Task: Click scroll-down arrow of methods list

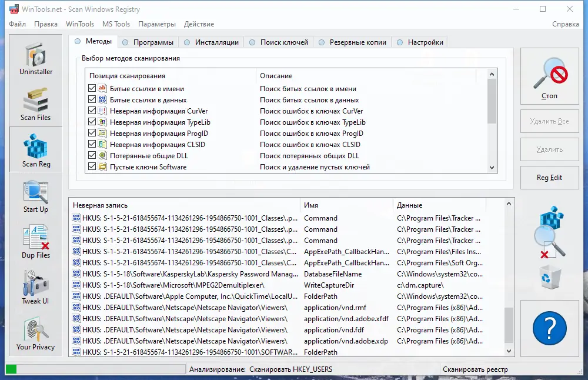Action: 492,168
